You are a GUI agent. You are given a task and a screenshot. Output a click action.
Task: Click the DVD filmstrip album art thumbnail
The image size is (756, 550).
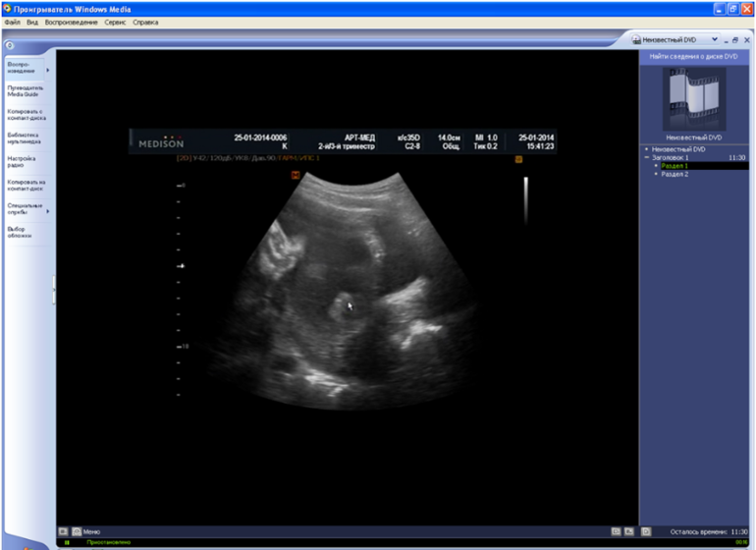tap(693, 99)
